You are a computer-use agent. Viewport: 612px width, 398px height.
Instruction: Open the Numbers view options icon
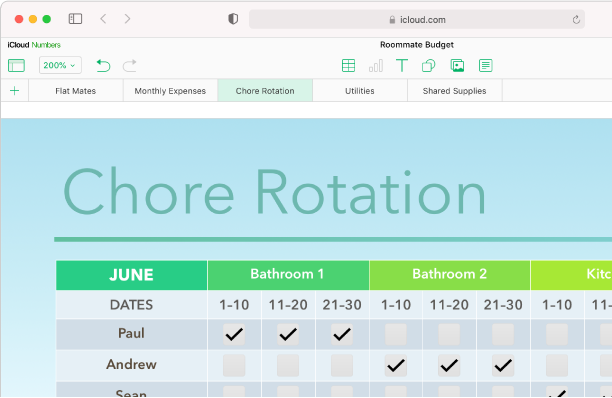(x=16, y=65)
